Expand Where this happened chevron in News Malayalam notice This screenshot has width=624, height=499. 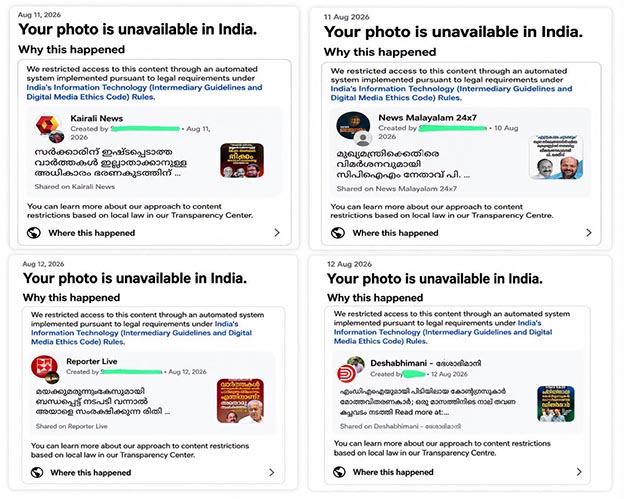tap(589, 233)
